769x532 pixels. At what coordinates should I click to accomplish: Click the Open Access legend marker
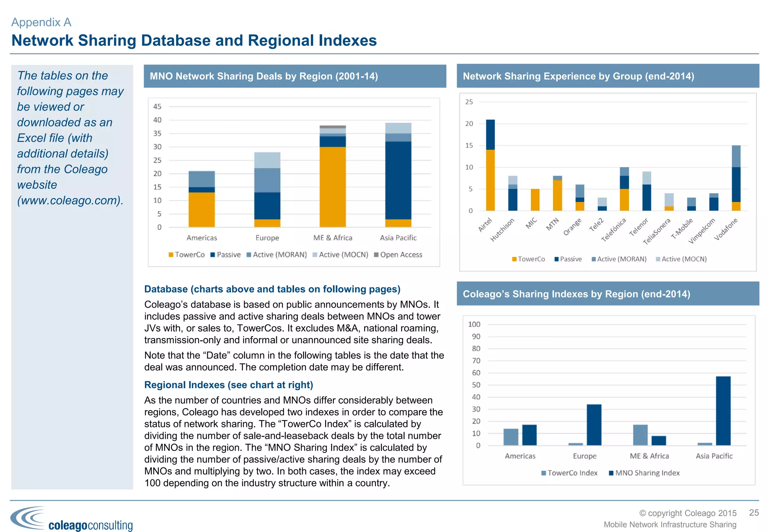click(x=376, y=255)
